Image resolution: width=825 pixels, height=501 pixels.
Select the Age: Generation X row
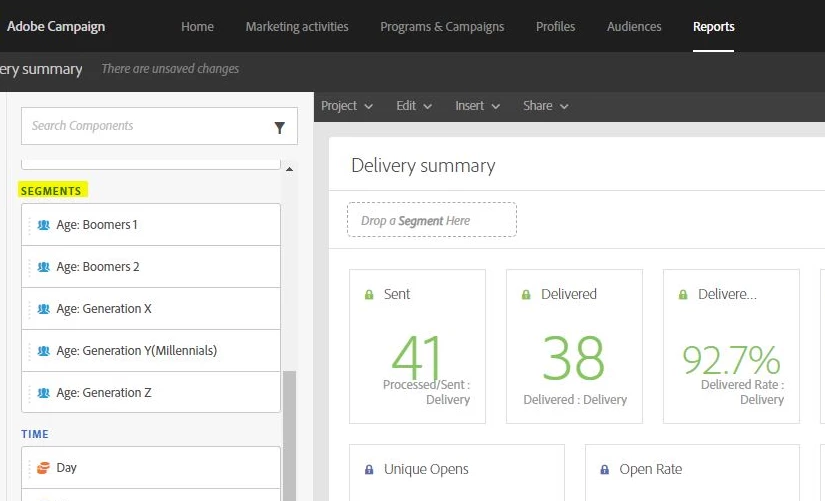click(151, 309)
